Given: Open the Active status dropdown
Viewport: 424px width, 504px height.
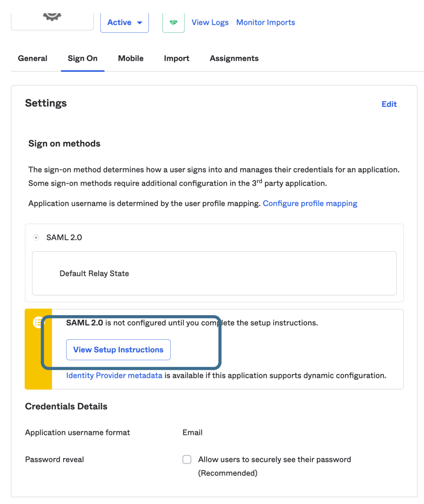Looking at the screenshot, I should click(x=125, y=22).
